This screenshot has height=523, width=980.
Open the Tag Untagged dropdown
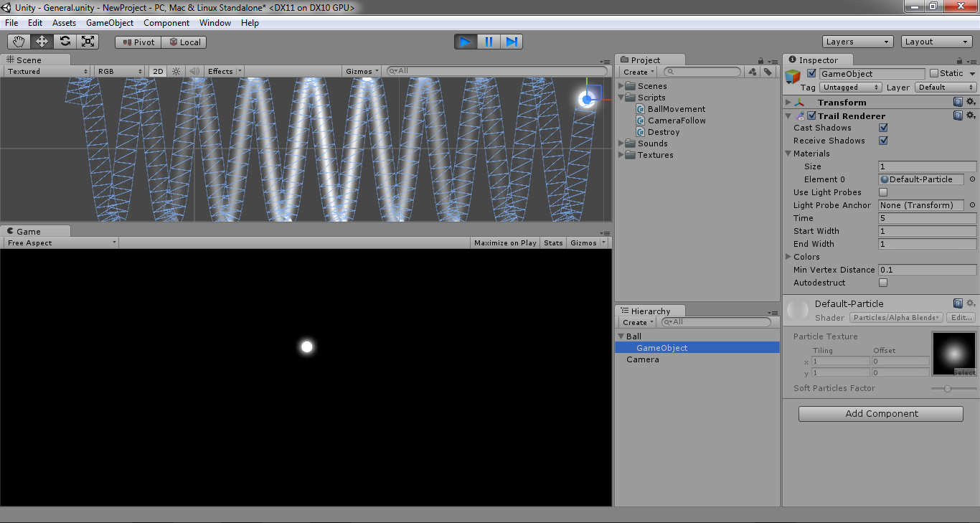tap(851, 88)
